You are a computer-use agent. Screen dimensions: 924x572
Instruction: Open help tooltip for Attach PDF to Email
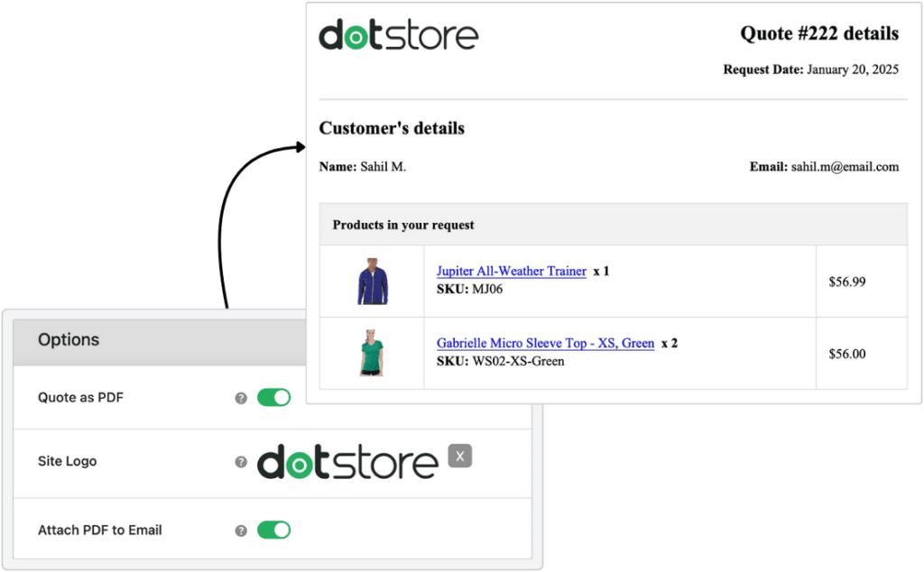(x=241, y=530)
